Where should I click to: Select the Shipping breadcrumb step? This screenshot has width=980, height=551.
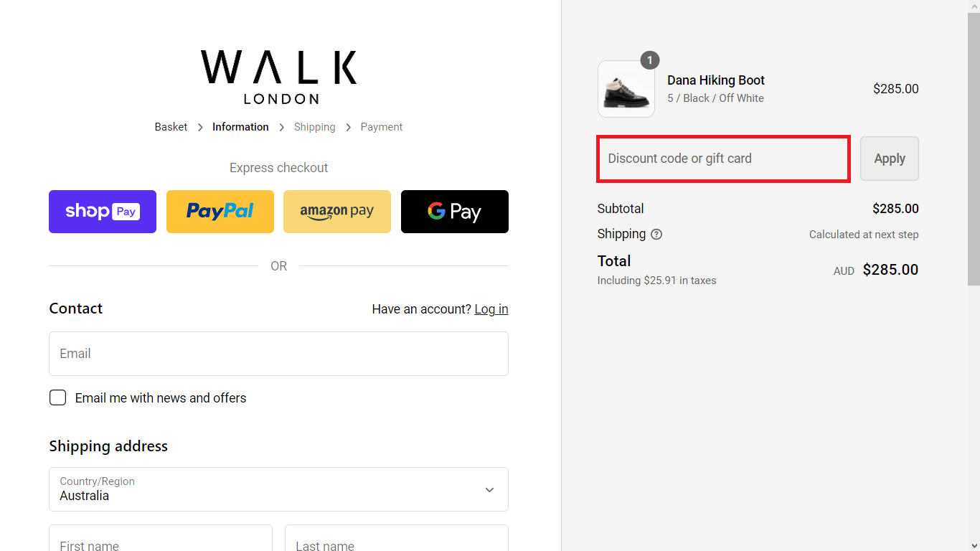[314, 126]
